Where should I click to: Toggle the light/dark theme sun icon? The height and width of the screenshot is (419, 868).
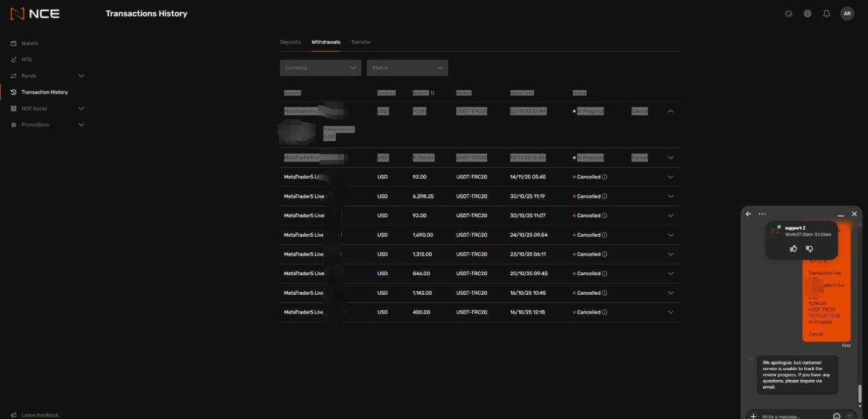pyautogui.click(x=788, y=13)
